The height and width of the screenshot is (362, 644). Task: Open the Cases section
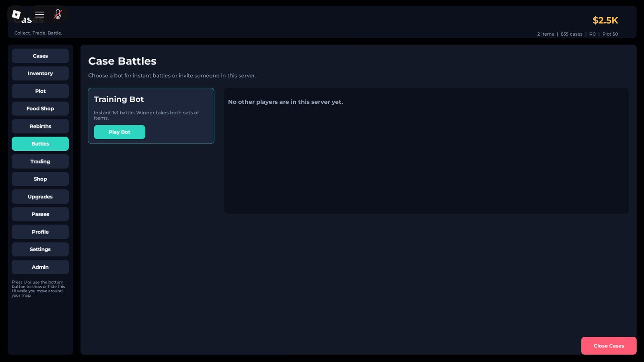point(40,56)
